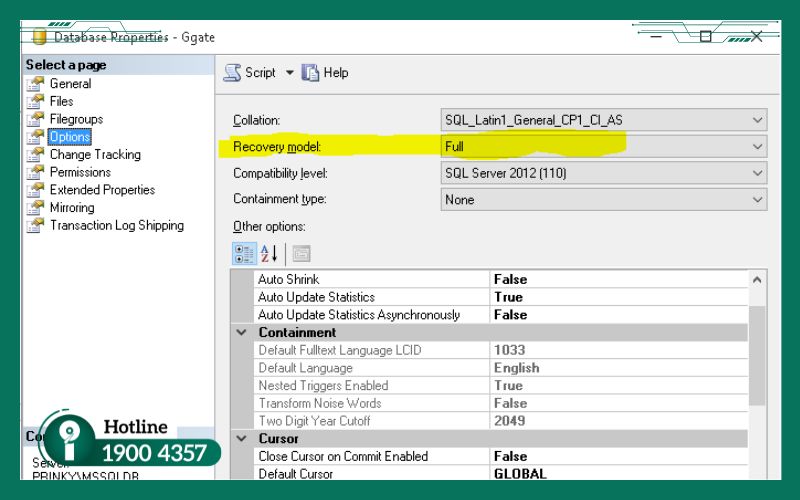800x500 pixels.
Task: Click the Property Pages icon
Action: click(301, 254)
